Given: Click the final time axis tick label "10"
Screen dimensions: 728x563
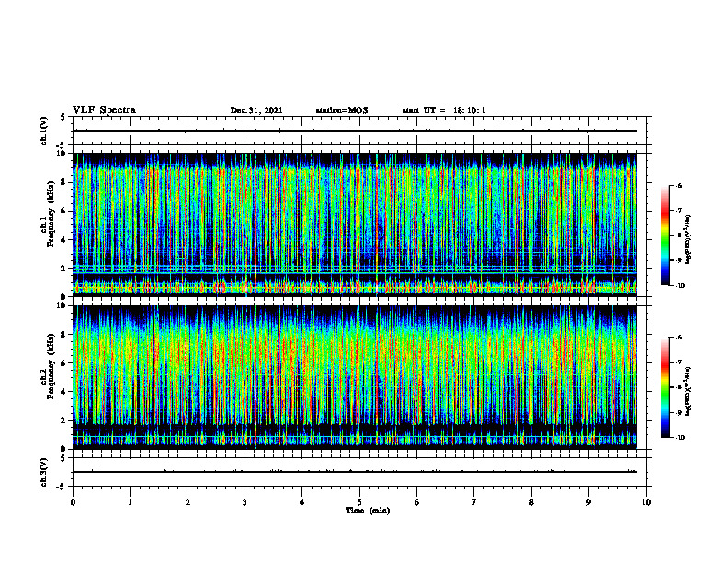Looking at the screenshot, I should (x=646, y=502).
